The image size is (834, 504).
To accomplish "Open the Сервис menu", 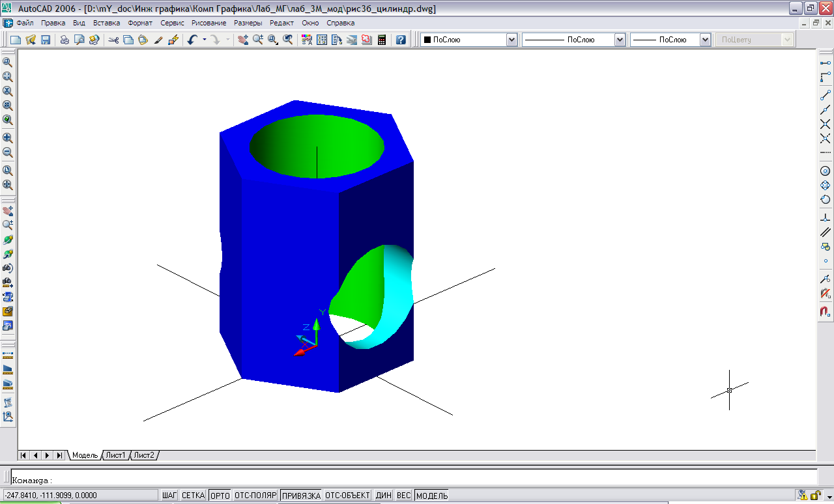I will pyautogui.click(x=173, y=23).
